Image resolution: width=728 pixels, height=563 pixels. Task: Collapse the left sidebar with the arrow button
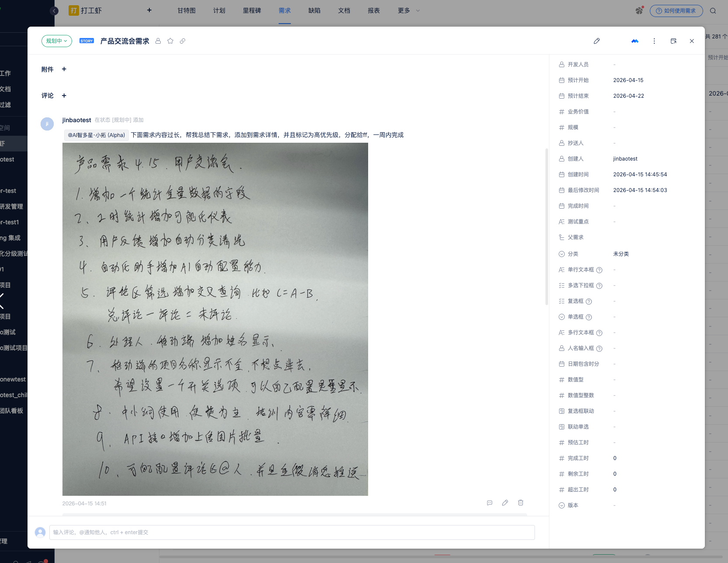point(54,11)
